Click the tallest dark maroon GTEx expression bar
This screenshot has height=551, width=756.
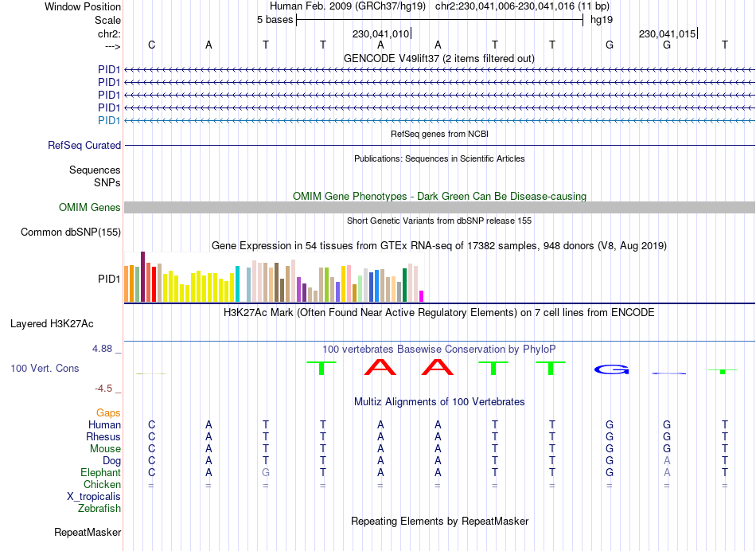coord(142,277)
